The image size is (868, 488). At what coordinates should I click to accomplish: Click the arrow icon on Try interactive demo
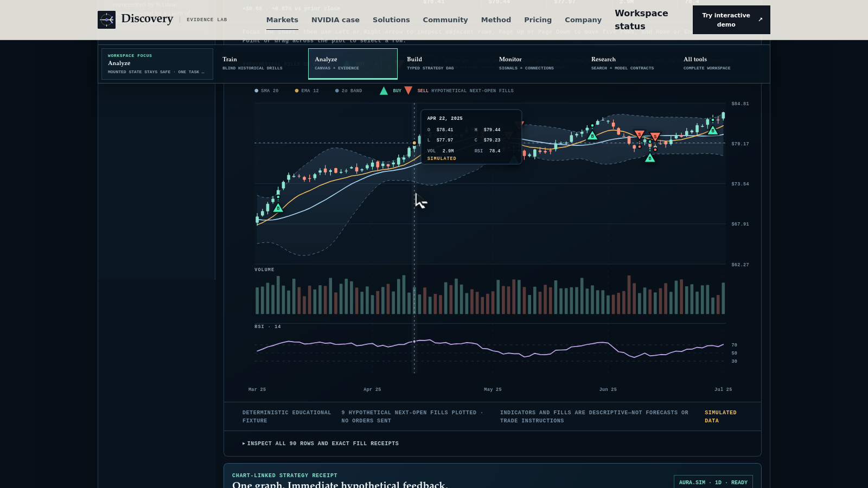[760, 20]
